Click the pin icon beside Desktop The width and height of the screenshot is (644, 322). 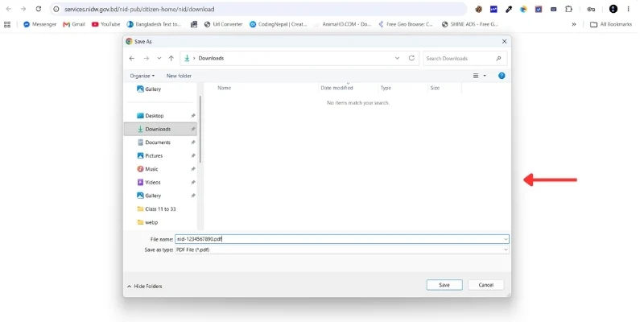point(193,116)
